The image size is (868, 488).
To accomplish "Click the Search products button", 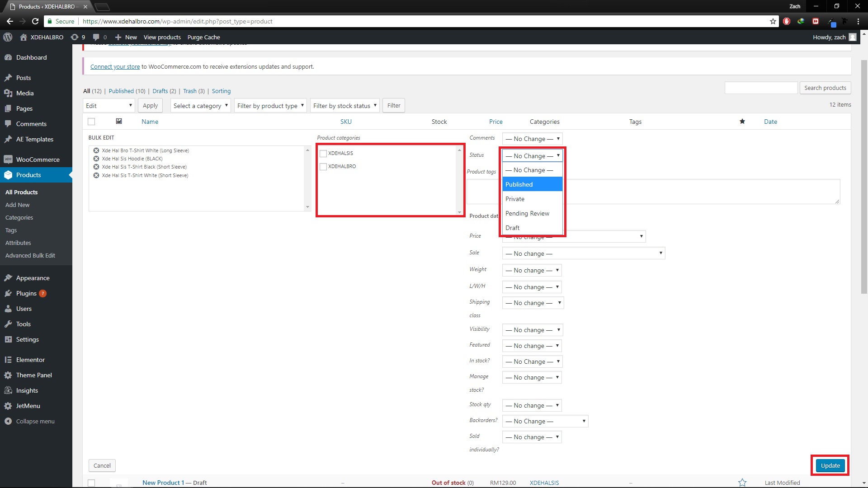I will pos(825,88).
